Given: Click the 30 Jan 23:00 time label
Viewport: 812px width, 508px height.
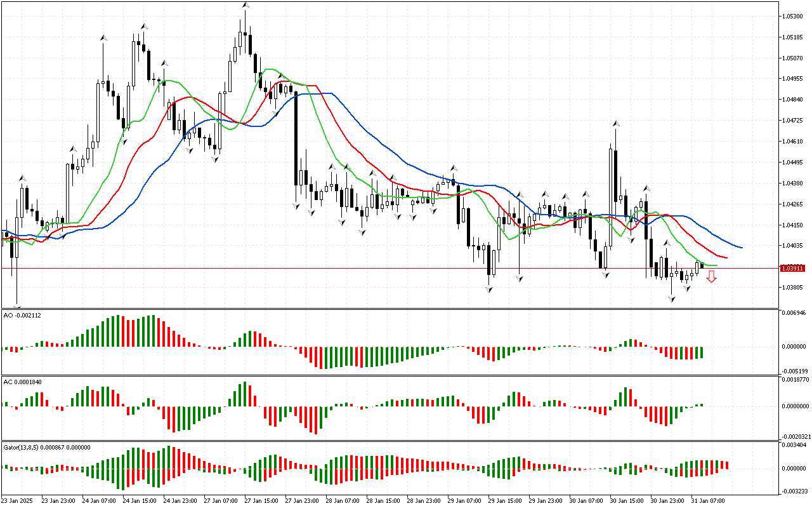Looking at the screenshot, I should pyautogui.click(x=667, y=500).
